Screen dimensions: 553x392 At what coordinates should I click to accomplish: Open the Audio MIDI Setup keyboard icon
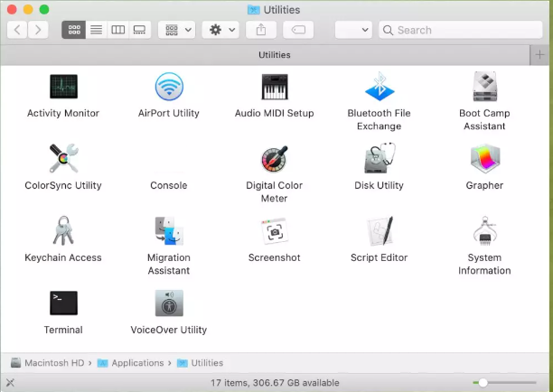point(275,87)
